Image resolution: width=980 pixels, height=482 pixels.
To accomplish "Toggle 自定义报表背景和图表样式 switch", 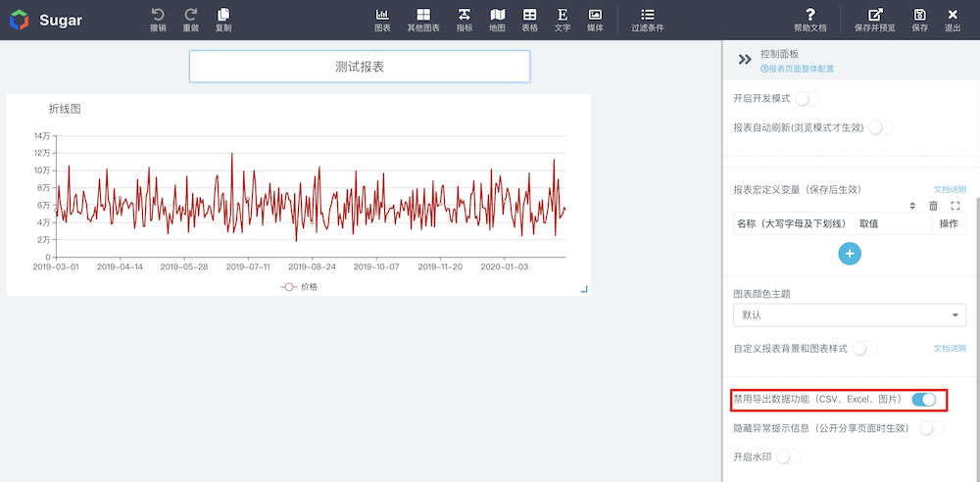I will pos(865,348).
